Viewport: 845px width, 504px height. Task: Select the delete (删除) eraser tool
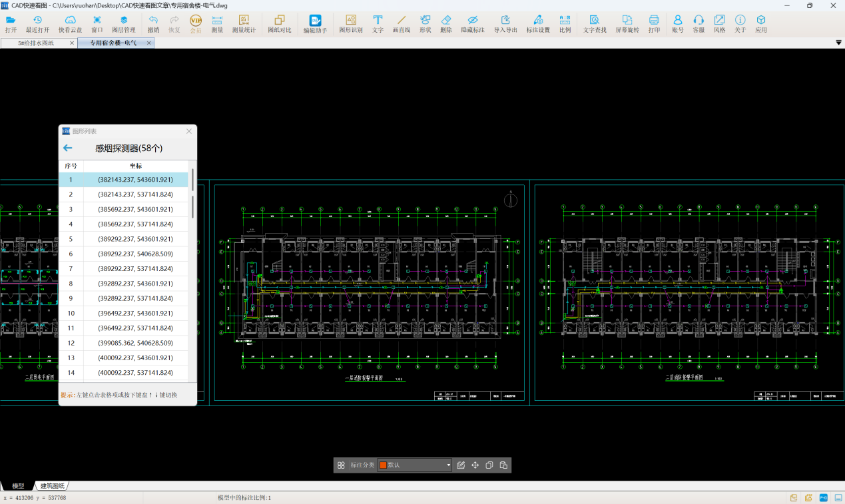[446, 24]
